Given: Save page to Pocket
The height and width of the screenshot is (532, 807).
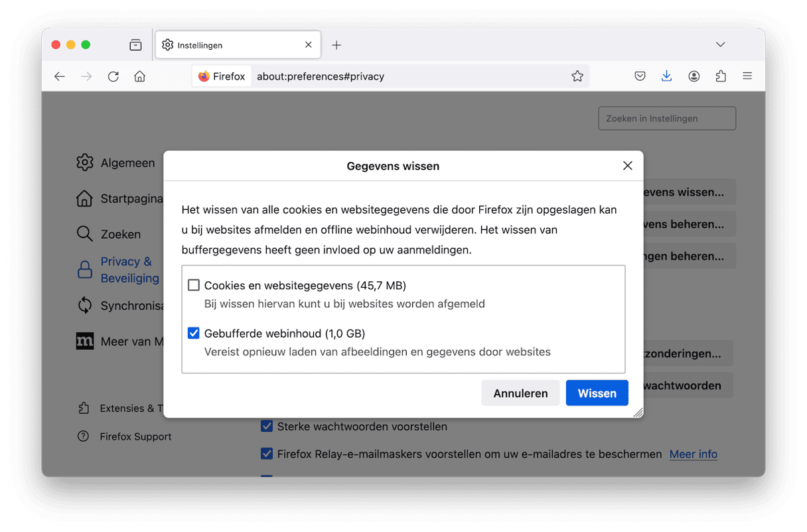Looking at the screenshot, I should 640,76.
